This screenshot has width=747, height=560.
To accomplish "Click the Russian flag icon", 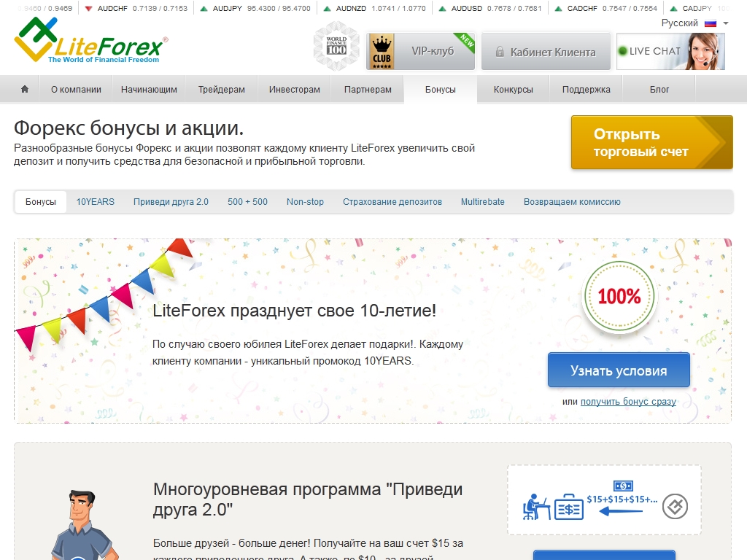I will [710, 23].
